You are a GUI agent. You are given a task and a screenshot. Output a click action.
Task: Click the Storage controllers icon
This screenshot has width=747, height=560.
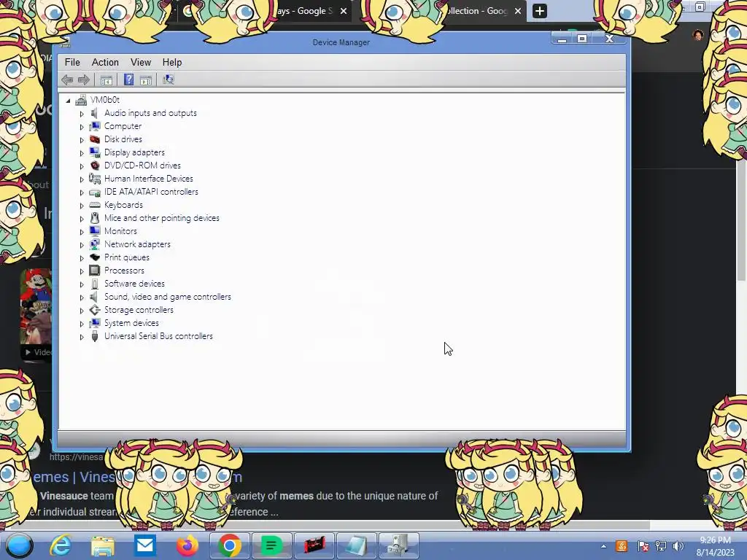pos(95,309)
